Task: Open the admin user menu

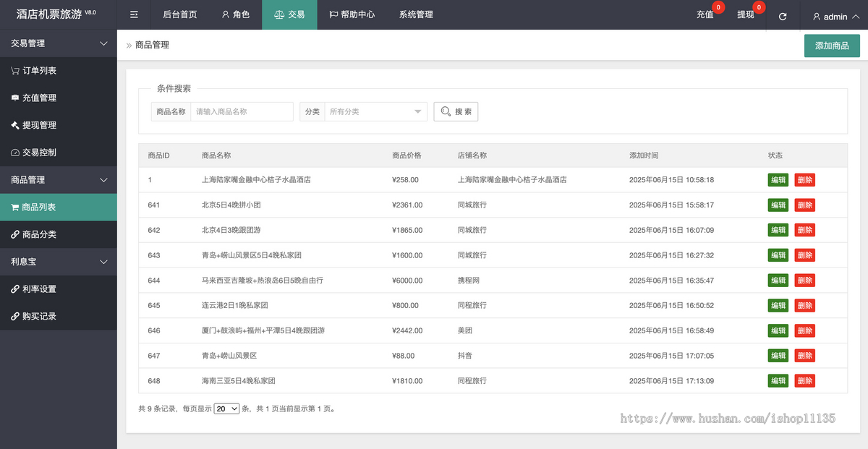Action: click(835, 17)
